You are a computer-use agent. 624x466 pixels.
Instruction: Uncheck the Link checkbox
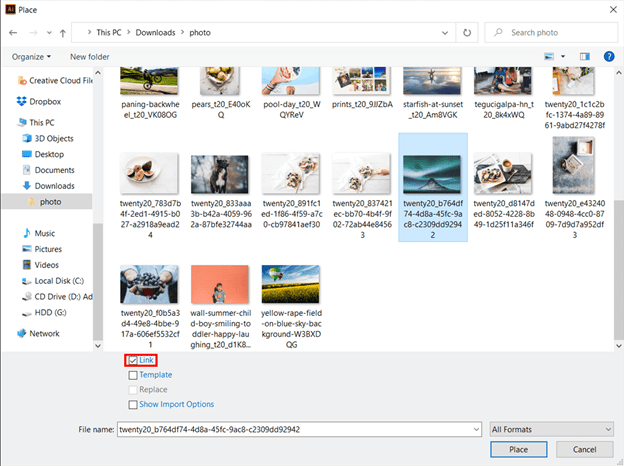[x=133, y=360]
